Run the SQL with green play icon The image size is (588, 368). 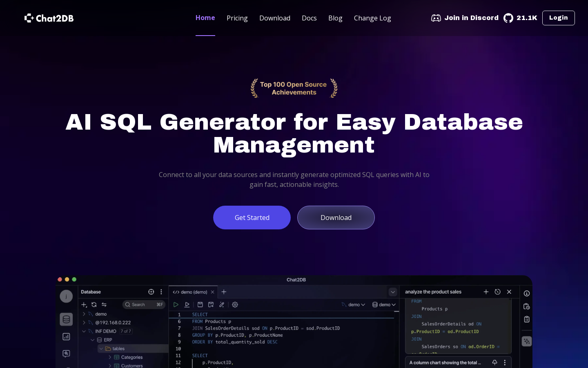pos(176,305)
